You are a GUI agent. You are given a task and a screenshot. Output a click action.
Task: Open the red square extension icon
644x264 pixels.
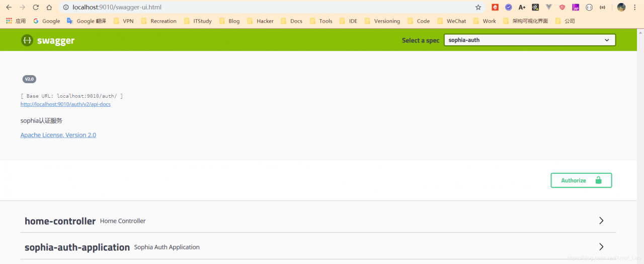[495, 7]
